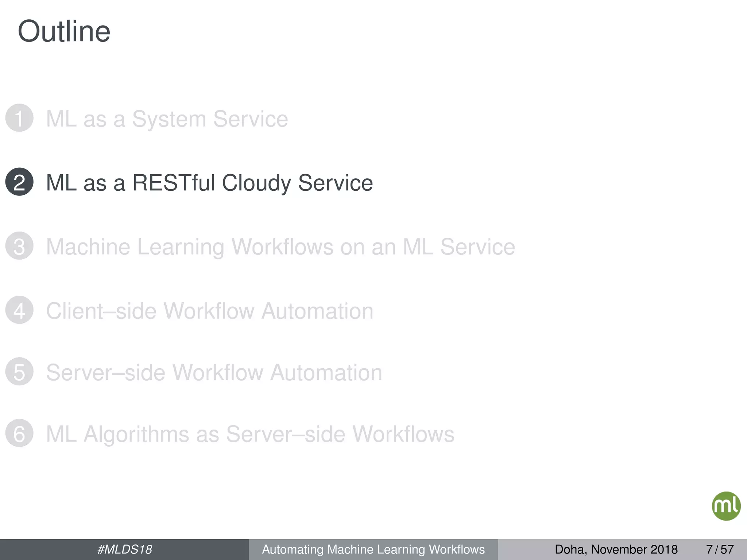Open 'ML as a RESTful Cloudy Service' section
The image size is (747, 560).
click(209, 183)
